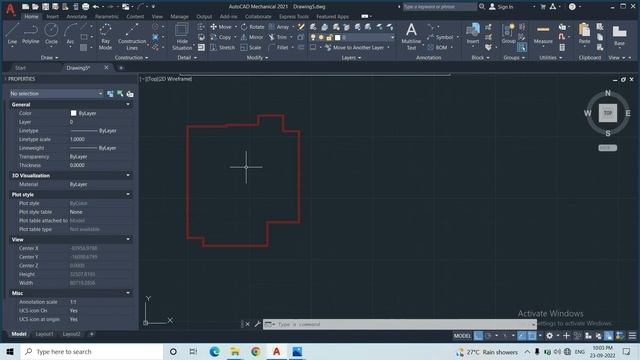The width and height of the screenshot is (640, 360).
Task: Select the Circle tool
Action: pyautogui.click(x=51, y=33)
